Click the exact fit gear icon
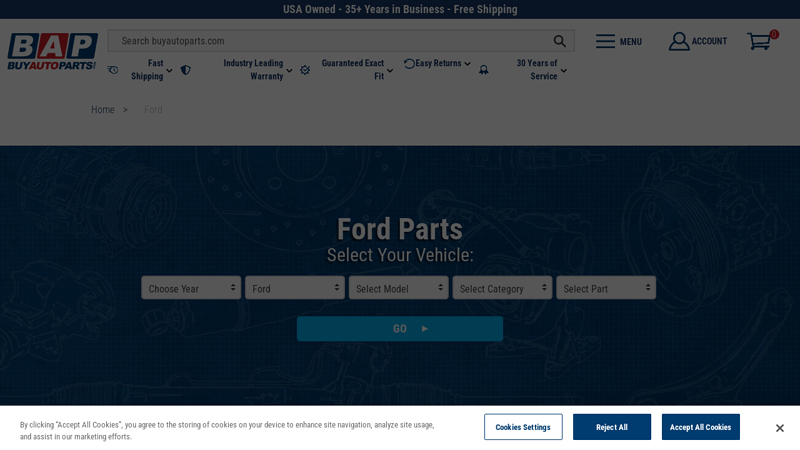The width and height of the screenshot is (800, 450). (305, 70)
